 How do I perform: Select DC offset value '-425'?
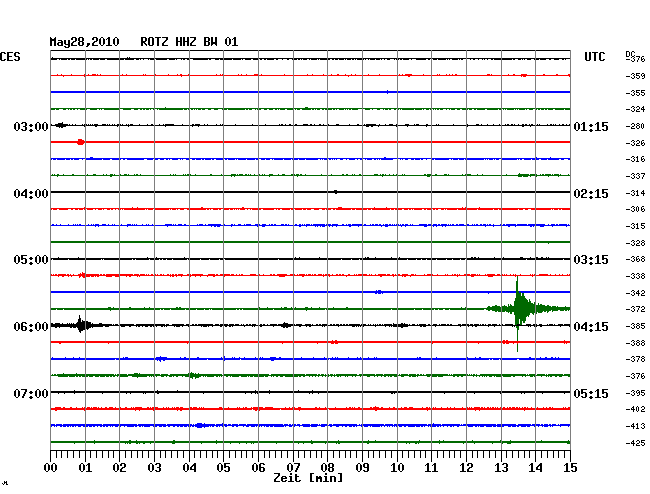click(635, 443)
